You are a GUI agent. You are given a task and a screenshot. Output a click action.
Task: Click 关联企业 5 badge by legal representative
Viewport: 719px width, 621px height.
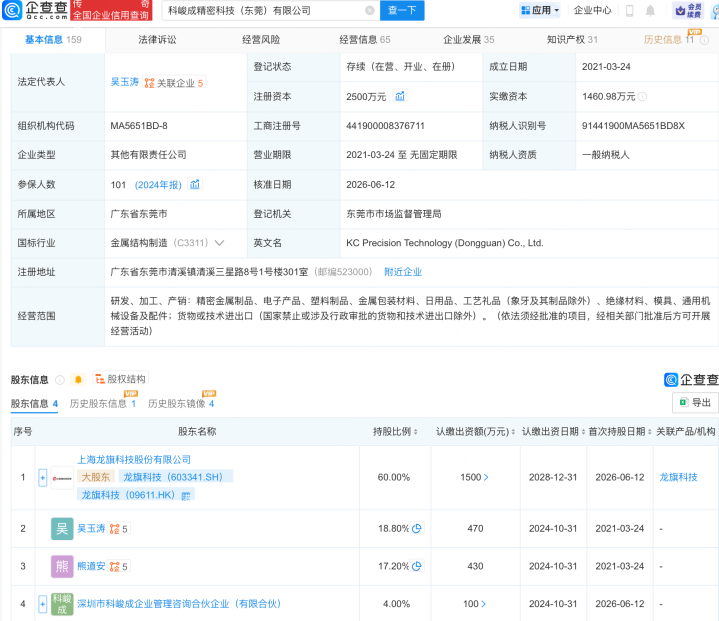[x=174, y=83]
